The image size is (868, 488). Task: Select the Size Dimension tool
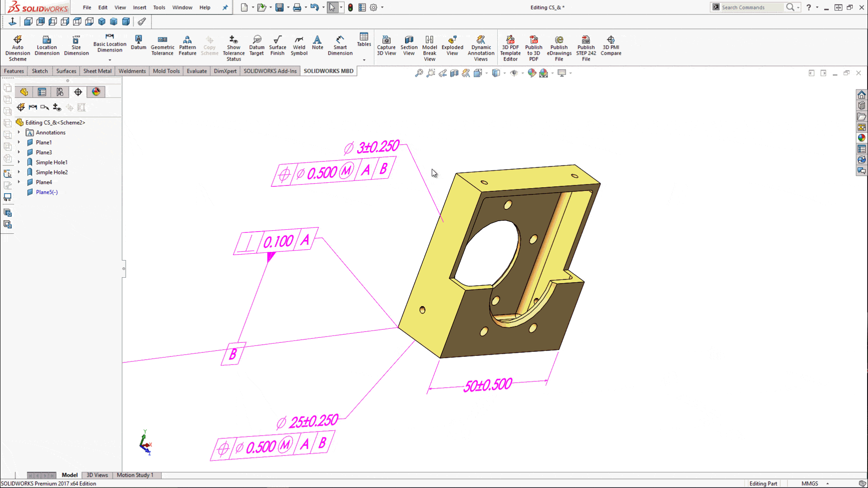click(76, 45)
